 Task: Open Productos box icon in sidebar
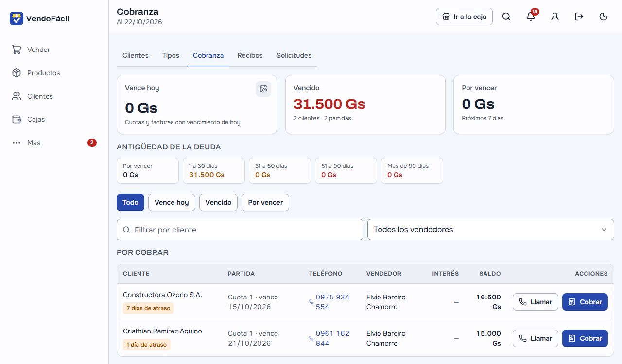(17, 73)
